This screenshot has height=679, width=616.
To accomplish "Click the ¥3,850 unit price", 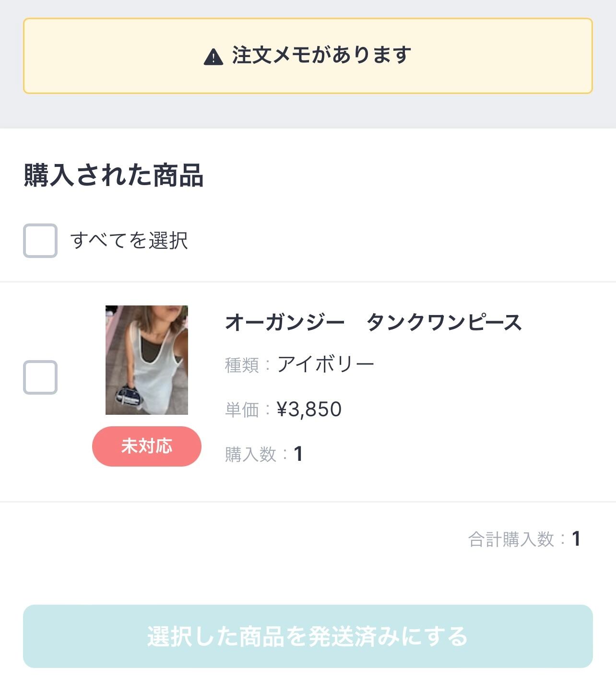I will (x=309, y=409).
